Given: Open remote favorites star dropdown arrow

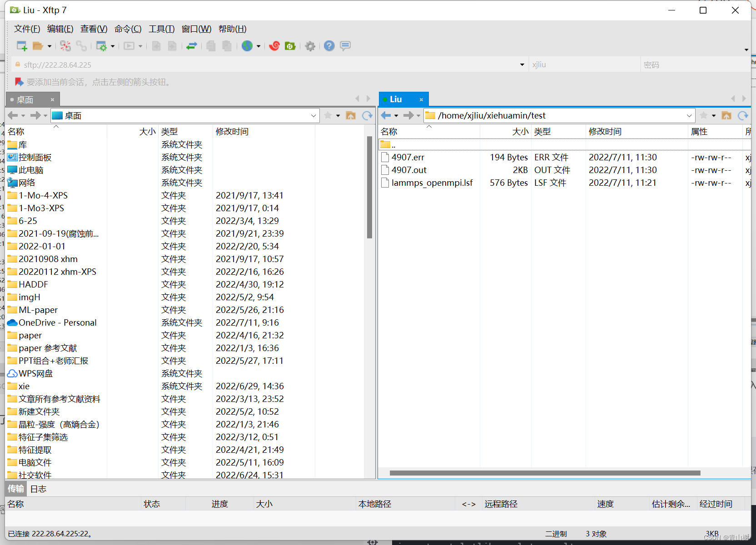Looking at the screenshot, I should 714,116.
